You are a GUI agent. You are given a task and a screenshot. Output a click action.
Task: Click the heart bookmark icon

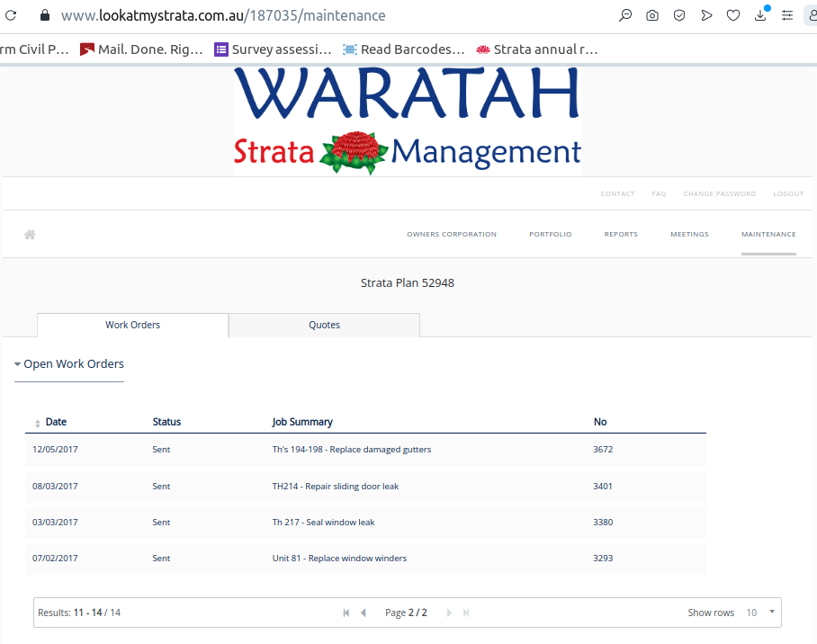tap(733, 15)
